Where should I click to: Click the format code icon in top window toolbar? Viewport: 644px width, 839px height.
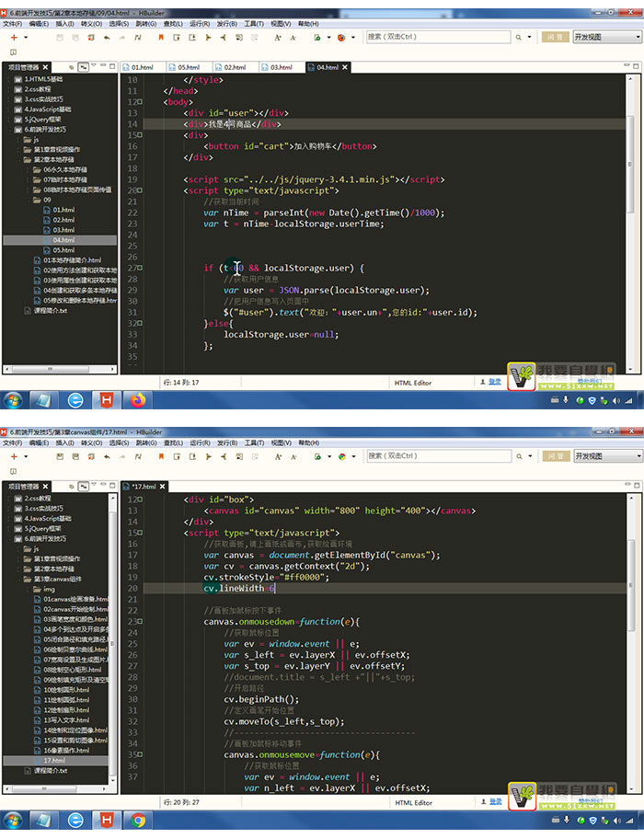pos(138,38)
